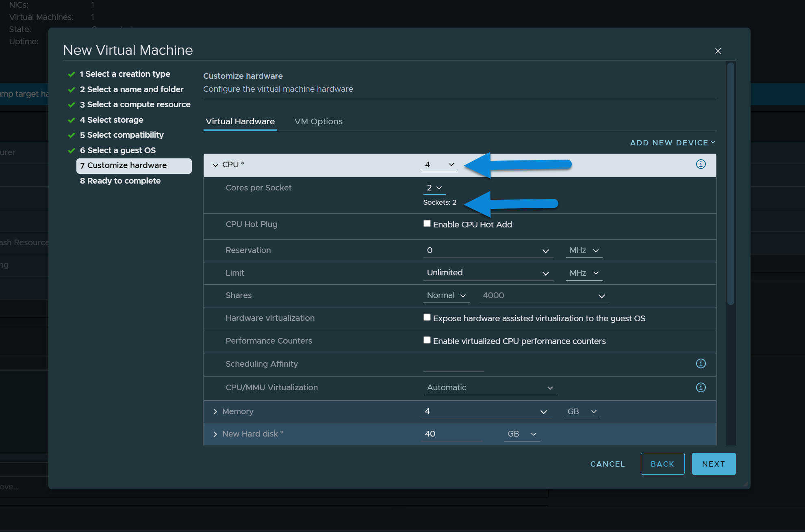805x532 pixels.
Task: Go to step 6 Select a guest OS
Action: (x=118, y=150)
